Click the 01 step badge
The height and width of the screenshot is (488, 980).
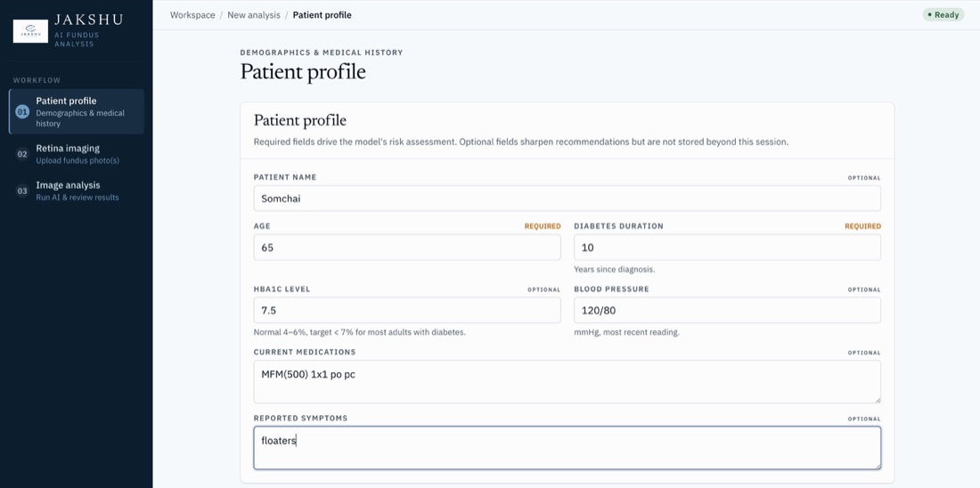pos(22,112)
